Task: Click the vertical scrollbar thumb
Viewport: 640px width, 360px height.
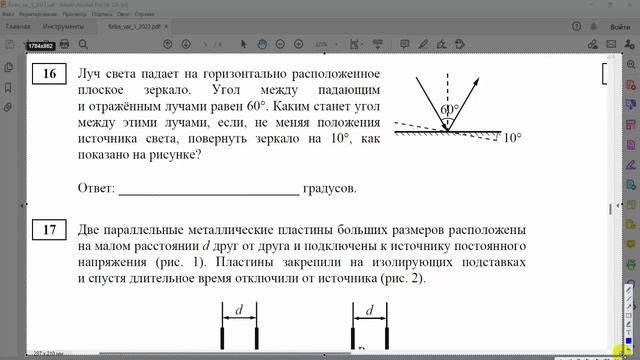Action: click(611, 209)
